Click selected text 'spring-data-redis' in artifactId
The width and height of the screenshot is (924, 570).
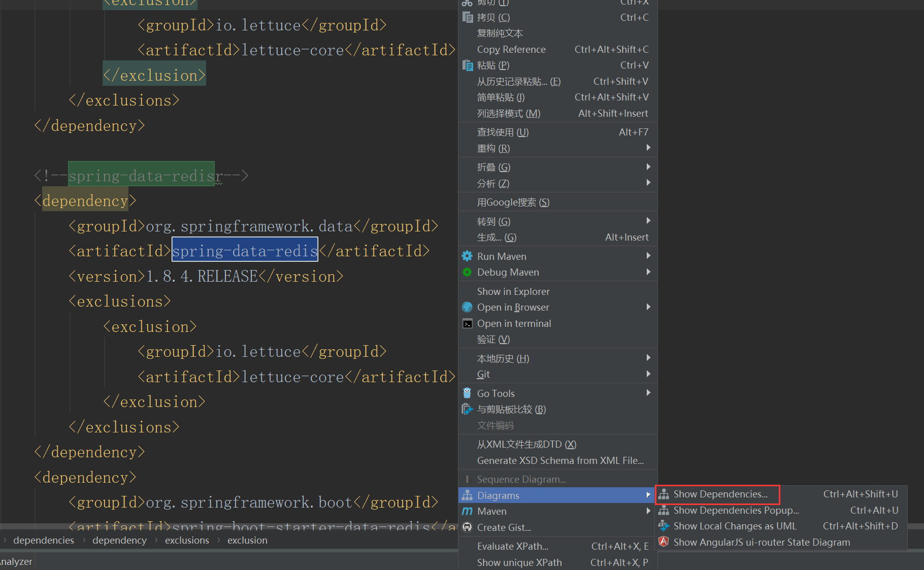coord(245,251)
